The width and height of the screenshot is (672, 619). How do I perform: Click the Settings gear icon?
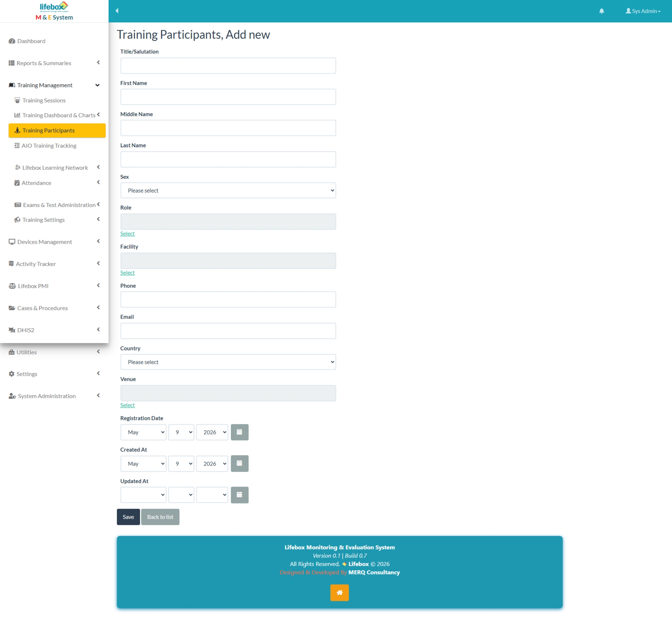pyautogui.click(x=12, y=374)
